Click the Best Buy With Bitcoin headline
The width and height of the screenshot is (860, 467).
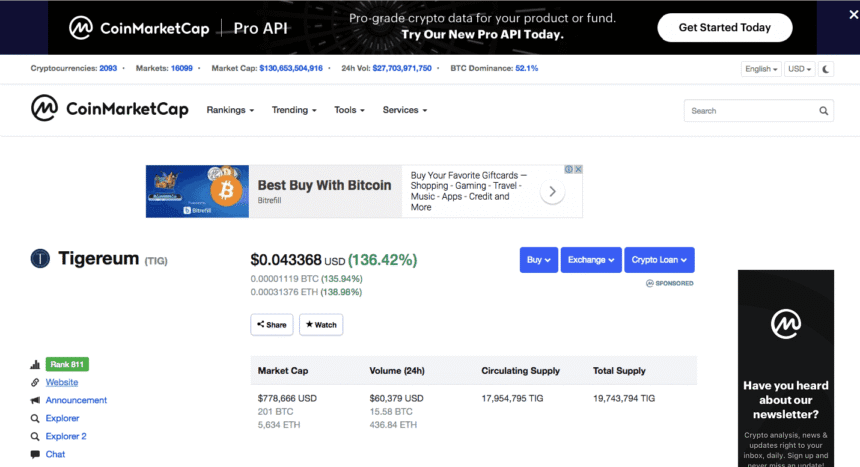325,185
